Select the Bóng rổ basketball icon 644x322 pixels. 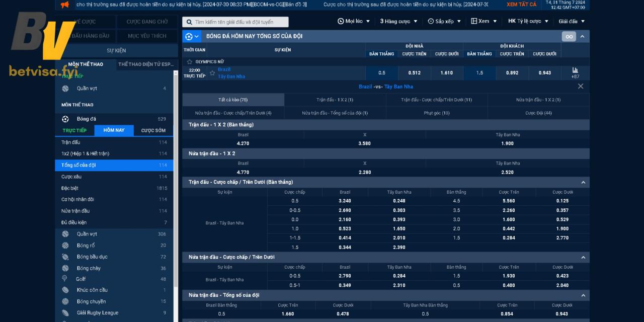click(x=65, y=246)
